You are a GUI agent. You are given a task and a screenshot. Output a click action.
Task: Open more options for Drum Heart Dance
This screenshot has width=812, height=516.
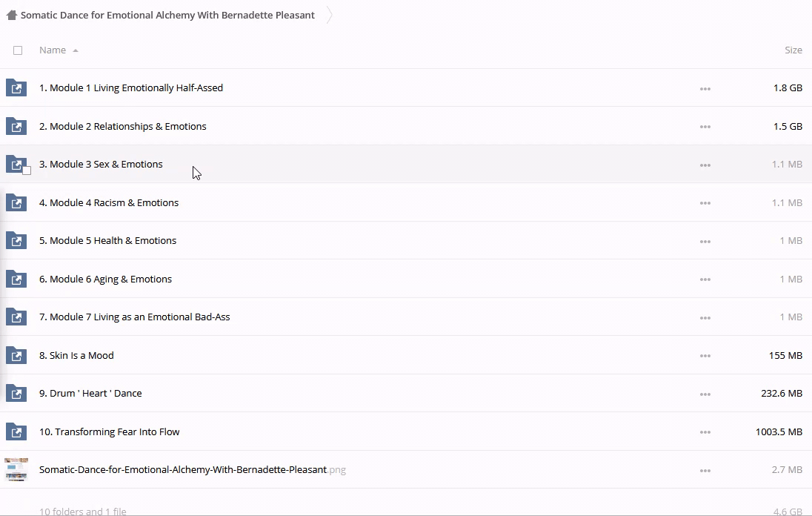click(x=705, y=394)
